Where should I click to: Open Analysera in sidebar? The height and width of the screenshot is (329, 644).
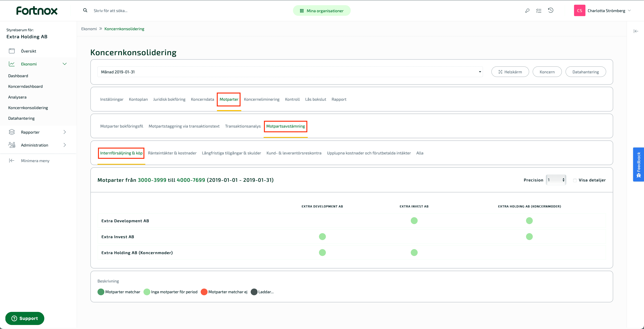(17, 97)
